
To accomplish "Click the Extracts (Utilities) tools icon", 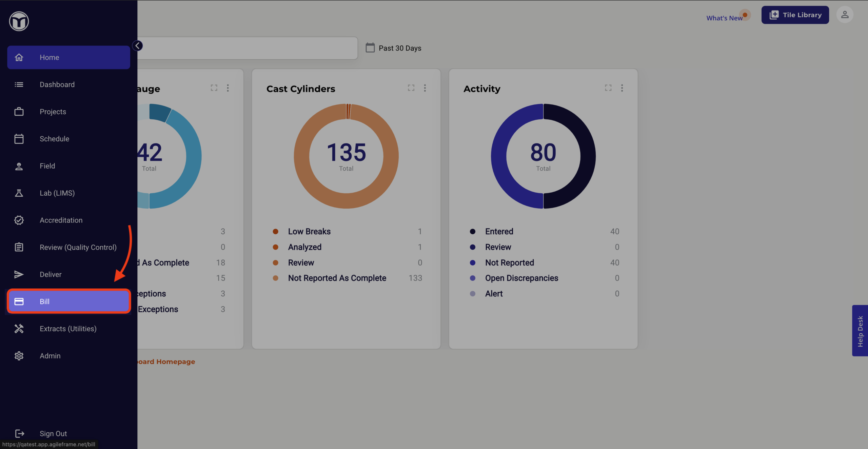I will pos(19,329).
